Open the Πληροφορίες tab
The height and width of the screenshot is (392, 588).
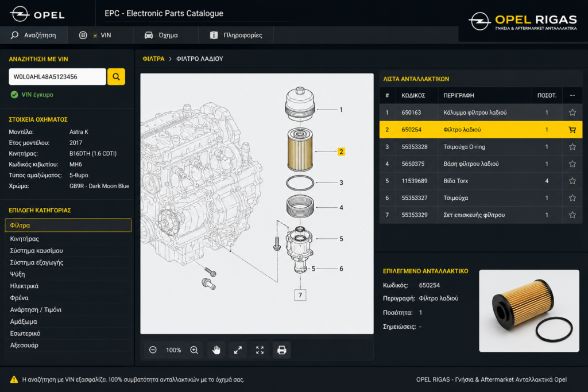[236, 35]
